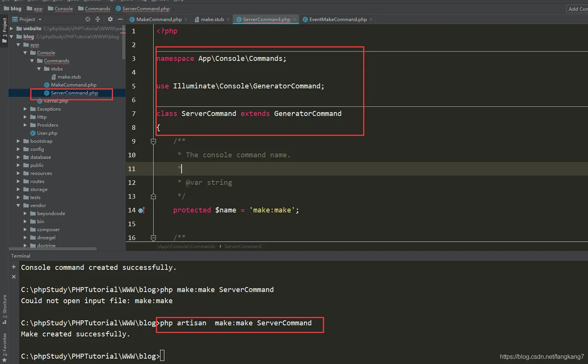588x364 pixels.
Task: Hide the Project panel with the minus icon
Action: 120,19
